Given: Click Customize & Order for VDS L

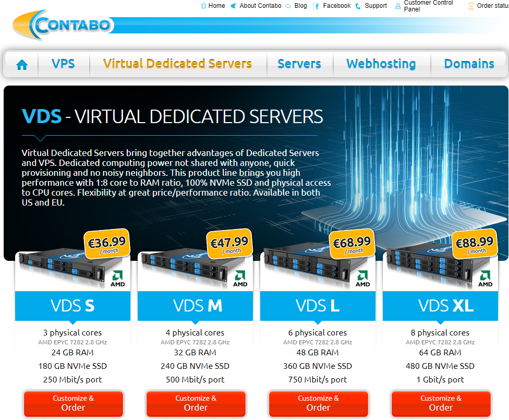Looking at the screenshot, I should point(318,404).
